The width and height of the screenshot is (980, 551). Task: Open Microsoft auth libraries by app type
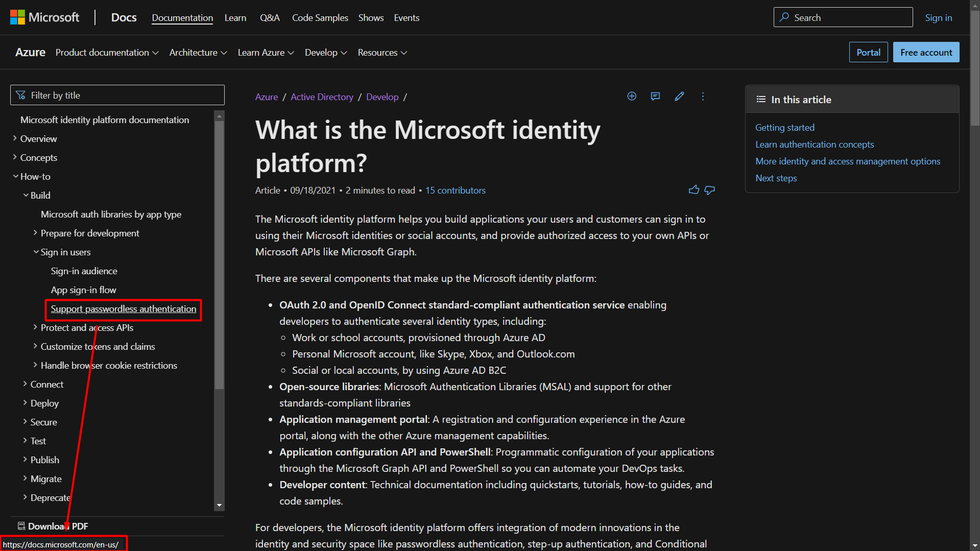point(111,214)
